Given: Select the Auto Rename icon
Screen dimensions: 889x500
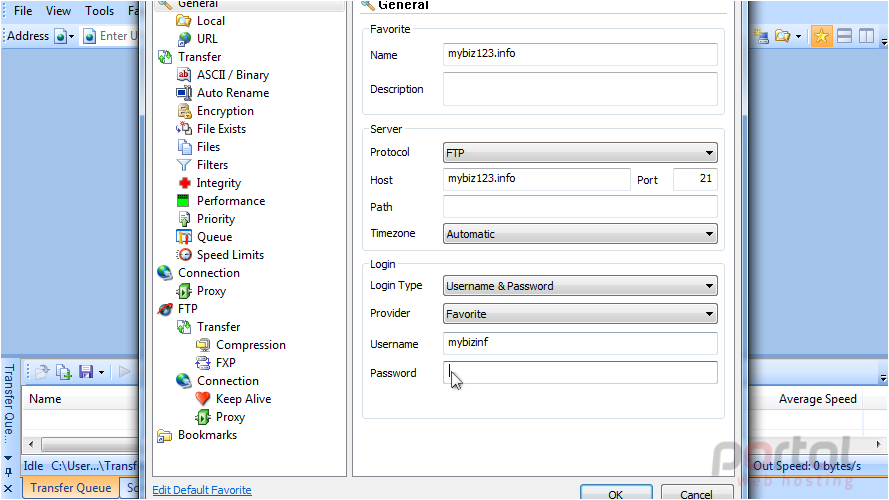Looking at the screenshot, I should click(184, 93).
